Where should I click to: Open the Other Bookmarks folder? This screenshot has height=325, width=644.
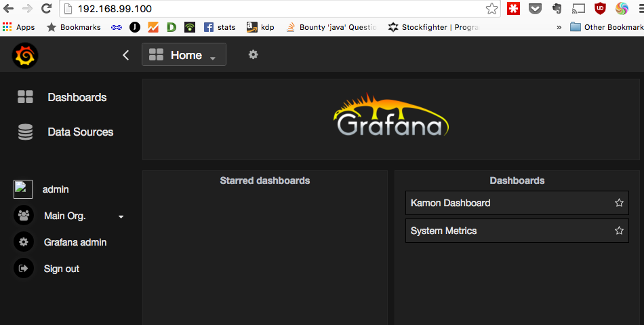607,27
